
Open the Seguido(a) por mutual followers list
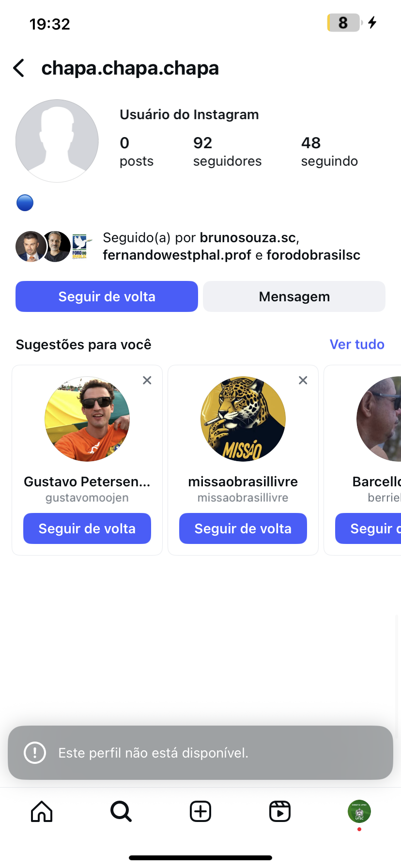(x=231, y=246)
